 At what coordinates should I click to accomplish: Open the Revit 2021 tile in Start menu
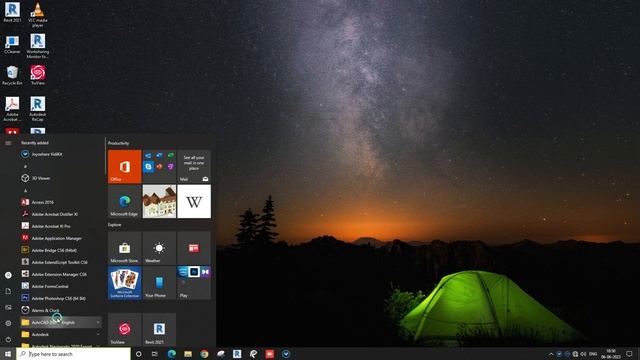pos(159,329)
